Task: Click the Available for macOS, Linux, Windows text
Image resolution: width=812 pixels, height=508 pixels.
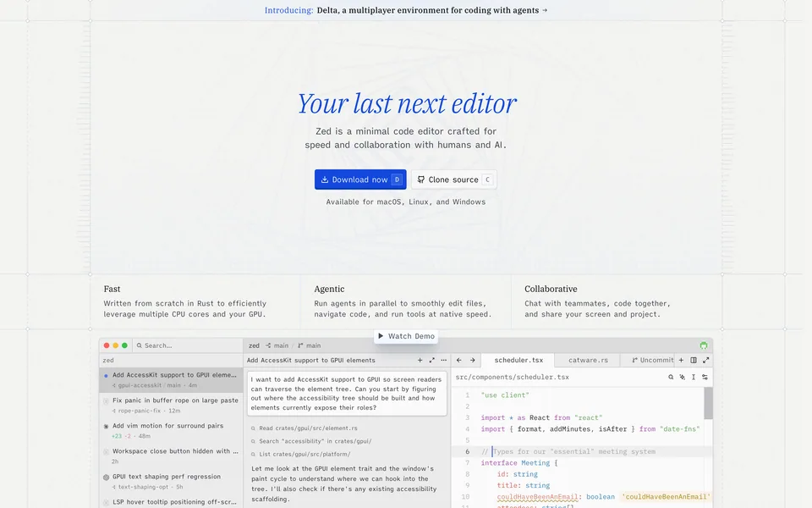Action: click(405, 202)
